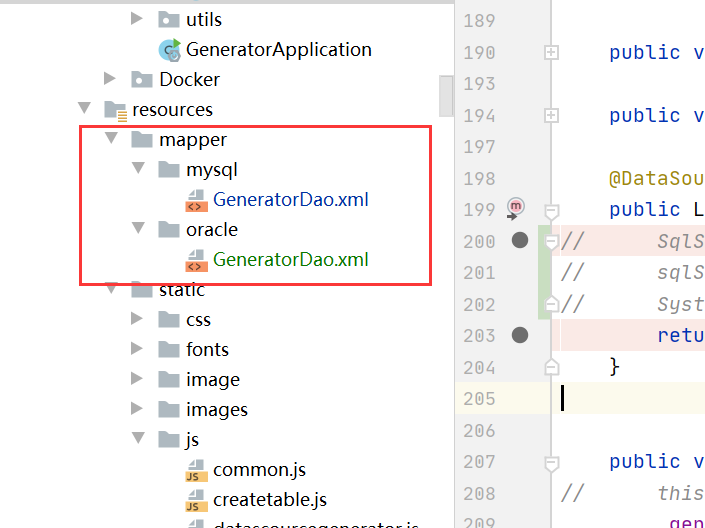Click the common.js file icon
This screenshot has width=705, height=528.
coord(196,470)
